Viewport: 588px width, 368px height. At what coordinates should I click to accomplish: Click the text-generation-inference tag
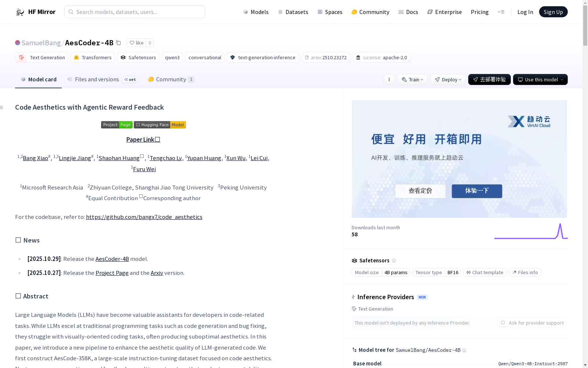click(263, 57)
